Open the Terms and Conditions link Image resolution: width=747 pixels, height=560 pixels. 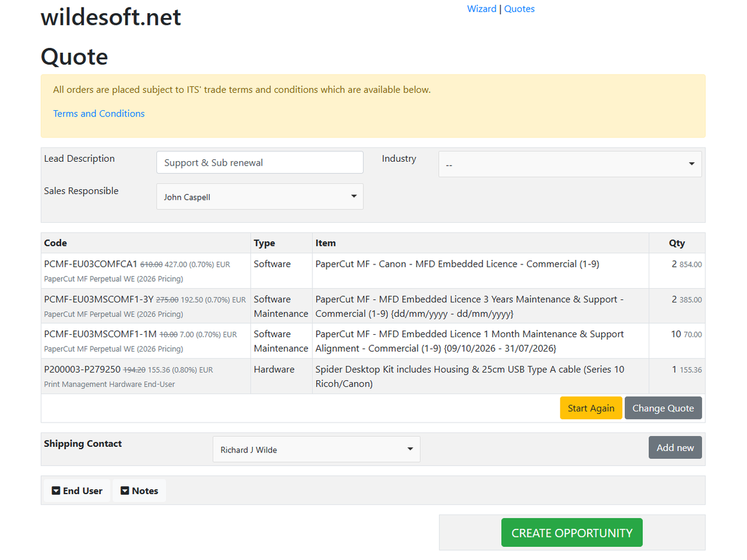click(x=99, y=113)
